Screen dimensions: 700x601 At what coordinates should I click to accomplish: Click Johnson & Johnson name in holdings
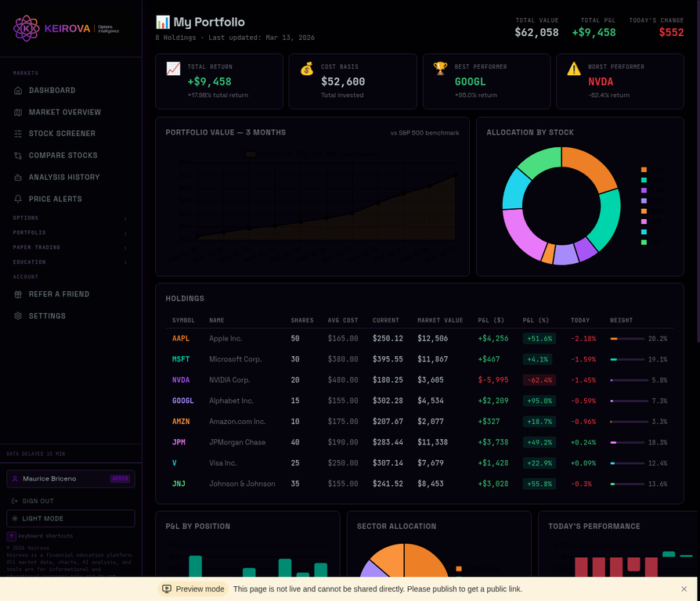coord(242,484)
